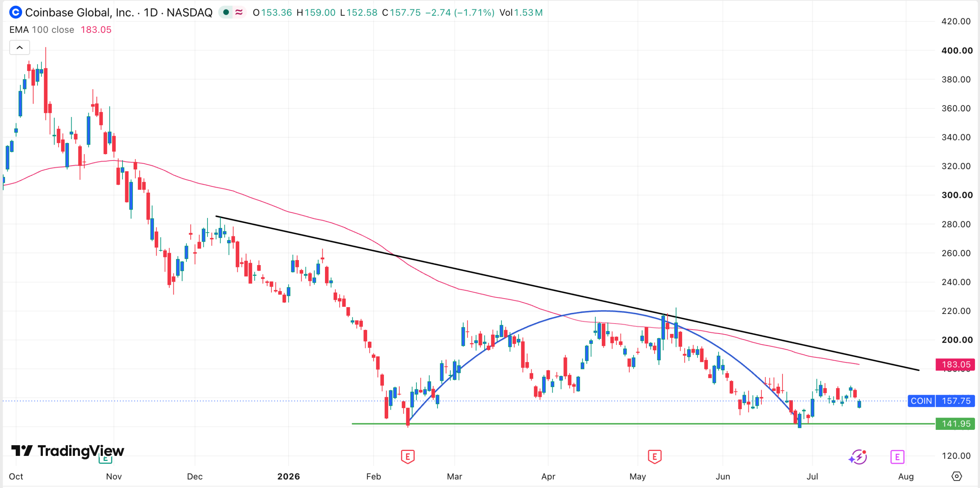Select the EMA 100 close indicator label

pos(42,30)
